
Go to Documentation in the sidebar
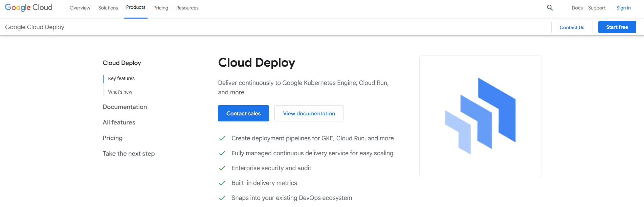click(x=125, y=107)
